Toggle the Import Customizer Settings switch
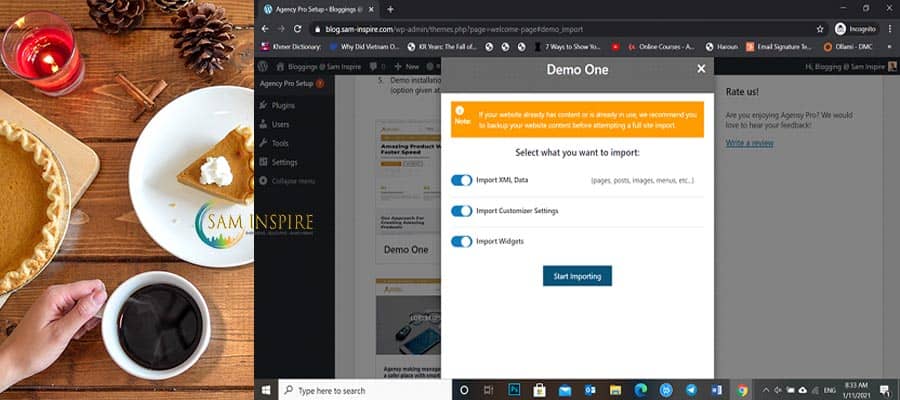The height and width of the screenshot is (400, 900). 461,211
